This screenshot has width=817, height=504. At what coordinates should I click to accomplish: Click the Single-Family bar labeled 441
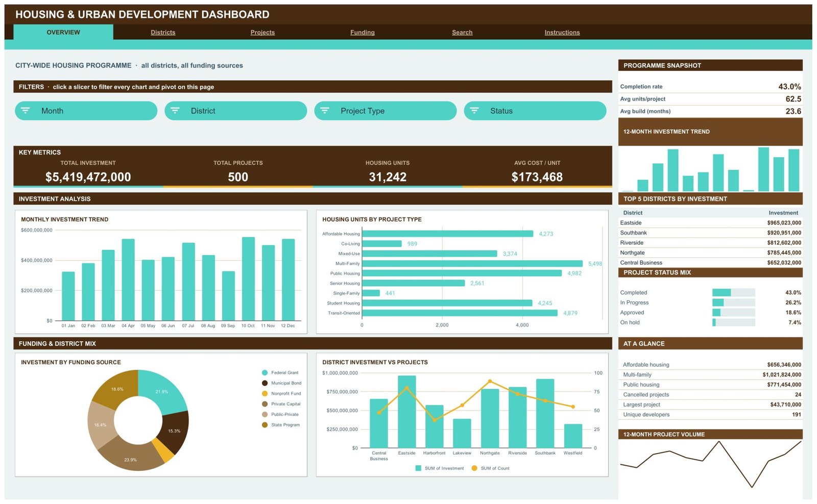point(371,293)
